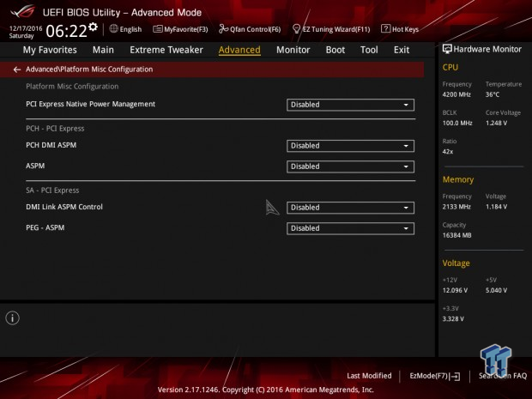Open Qfan Control(F6) label
The width and height of the screenshot is (532, 399).
tap(255, 29)
